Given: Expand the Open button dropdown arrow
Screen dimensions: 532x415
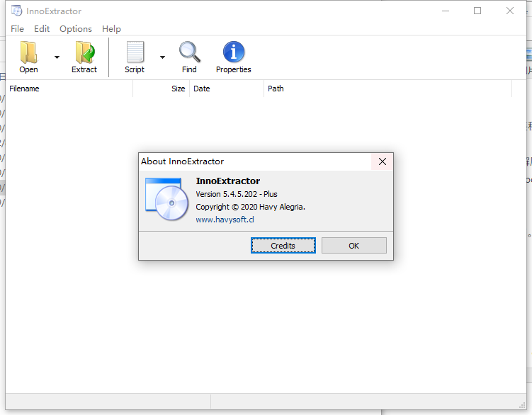Looking at the screenshot, I should (57, 57).
